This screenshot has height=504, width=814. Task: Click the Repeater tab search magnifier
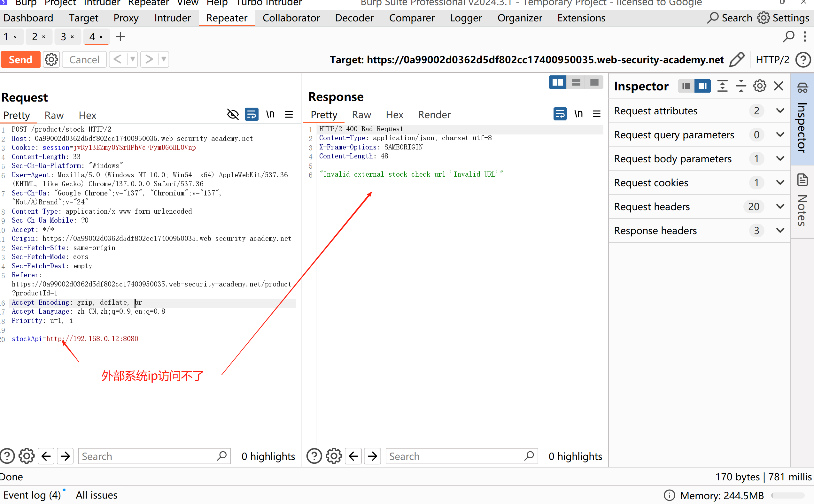coord(788,36)
